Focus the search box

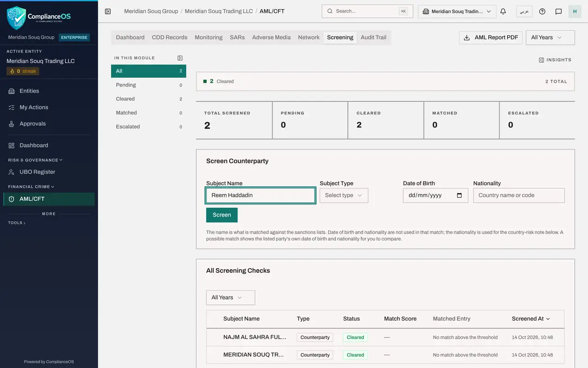pos(367,11)
